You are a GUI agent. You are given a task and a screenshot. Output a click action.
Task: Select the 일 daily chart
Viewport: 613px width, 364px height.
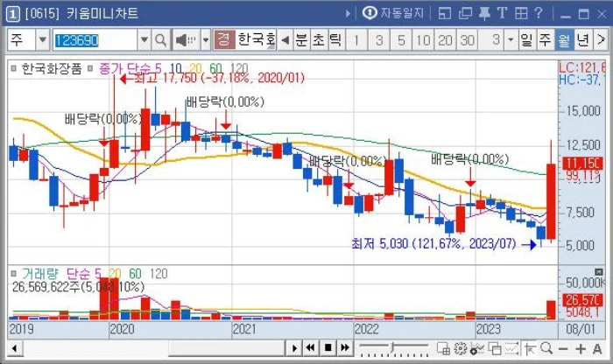pyautogui.click(x=526, y=40)
